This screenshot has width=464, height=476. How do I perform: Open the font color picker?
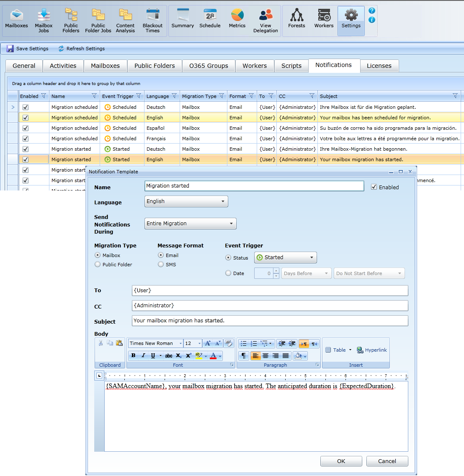[x=220, y=356]
